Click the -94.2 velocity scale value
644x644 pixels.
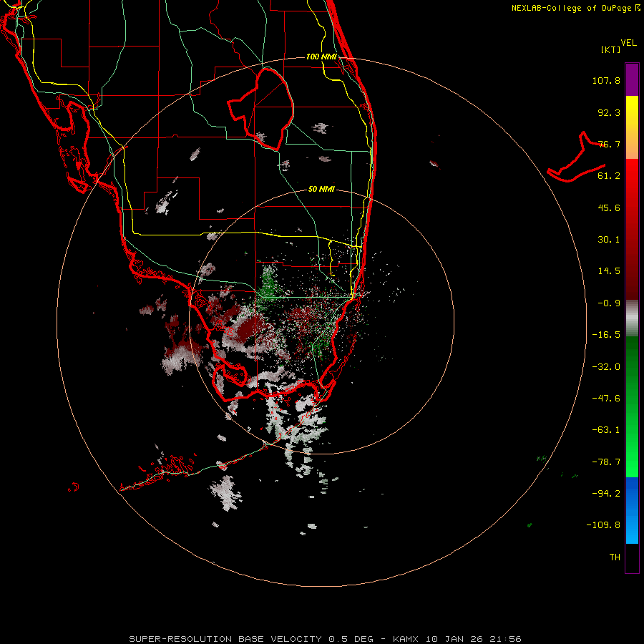[x=606, y=494]
